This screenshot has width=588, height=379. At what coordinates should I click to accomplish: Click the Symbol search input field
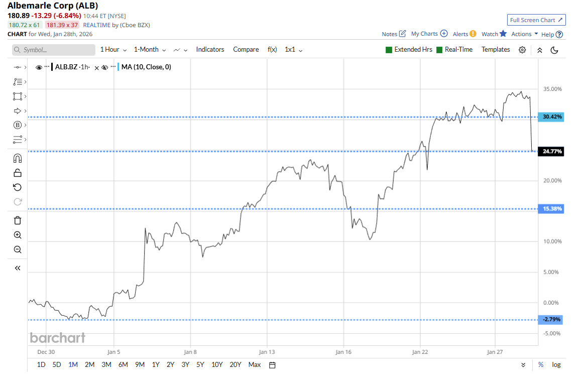click(54, 50)
